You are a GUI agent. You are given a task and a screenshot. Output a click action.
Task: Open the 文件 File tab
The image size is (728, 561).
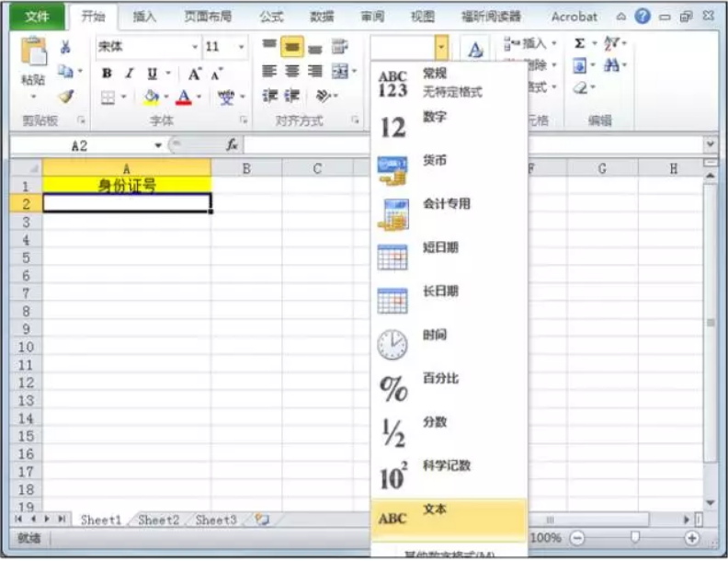(x=37, y=17)
